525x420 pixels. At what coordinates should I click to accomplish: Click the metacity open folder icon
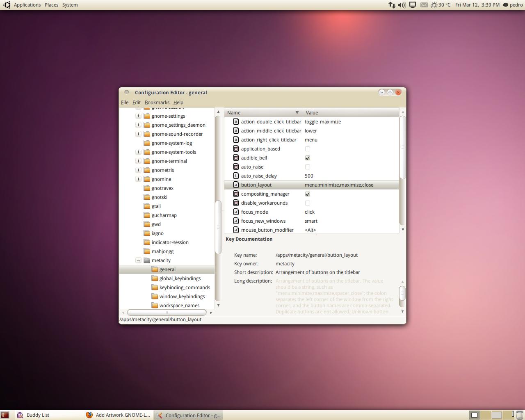click(147, 260)
